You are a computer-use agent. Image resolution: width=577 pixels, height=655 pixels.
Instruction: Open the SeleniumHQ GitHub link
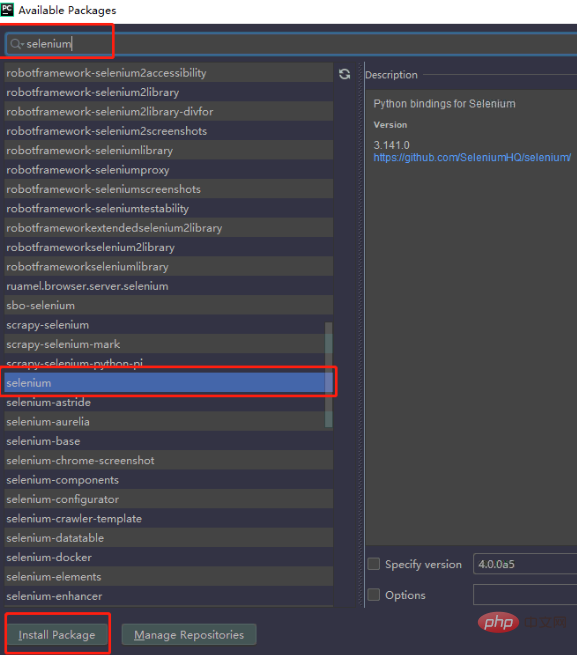point(472,157)
